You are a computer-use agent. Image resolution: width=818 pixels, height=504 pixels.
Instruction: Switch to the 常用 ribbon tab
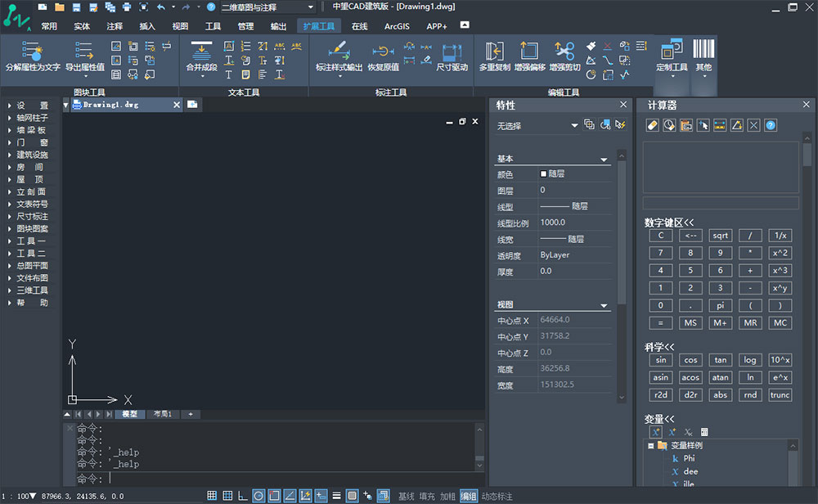pyautogui.click(x=48, y=25)
